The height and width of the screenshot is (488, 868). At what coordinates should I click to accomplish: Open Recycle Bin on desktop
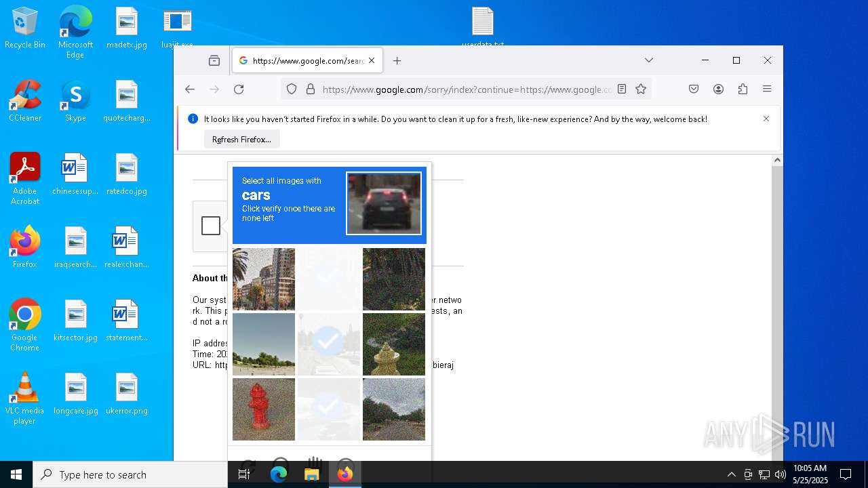(x=25, y=28)
